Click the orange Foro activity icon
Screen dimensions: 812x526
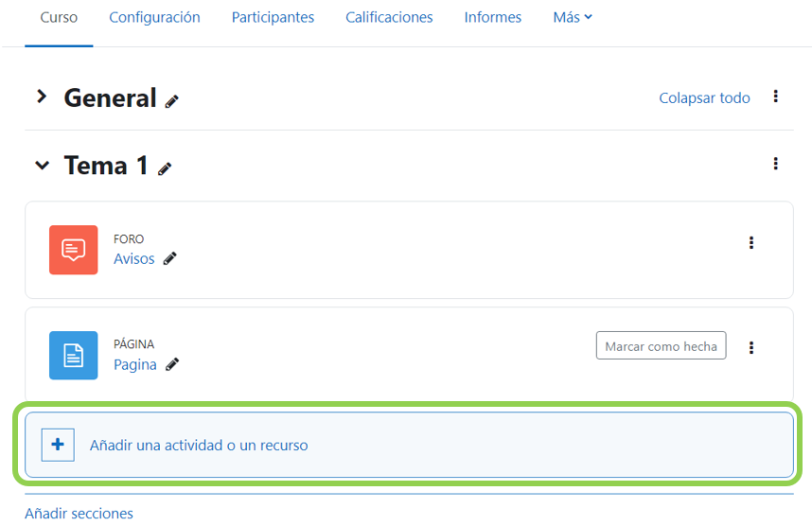click(x=73, y=250)
